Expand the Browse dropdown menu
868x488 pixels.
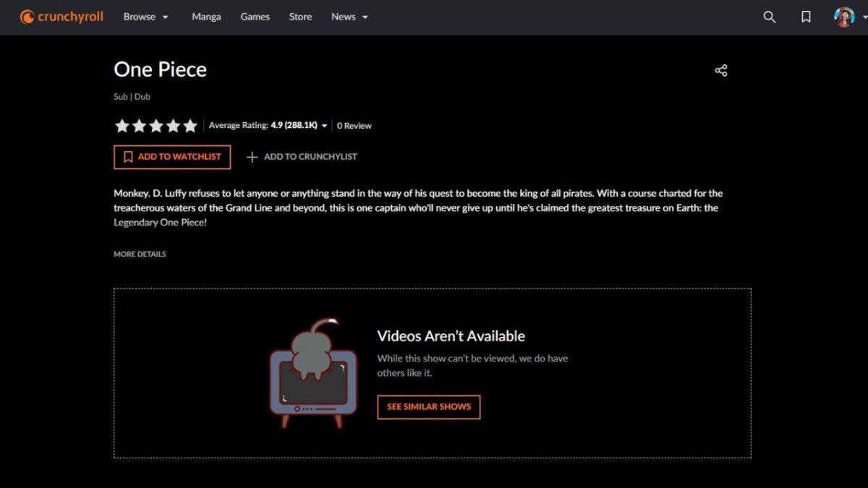[x=145, y=17]
